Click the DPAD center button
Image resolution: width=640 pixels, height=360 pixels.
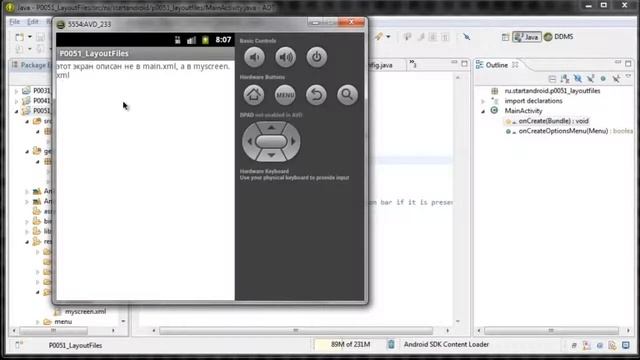[x=271, y=142]
